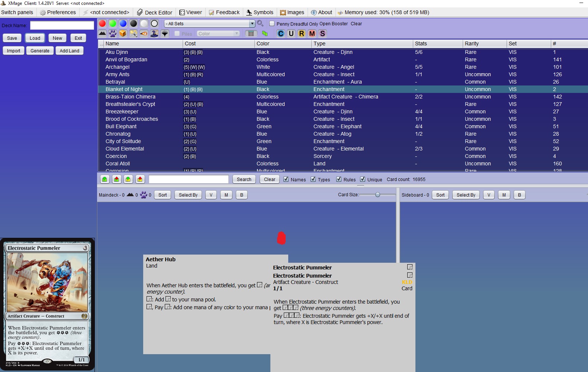The height and width of the screenshot is (372, 588).
Task: Uncheck the Names search checkbox
Action: [x=286, y=179]
